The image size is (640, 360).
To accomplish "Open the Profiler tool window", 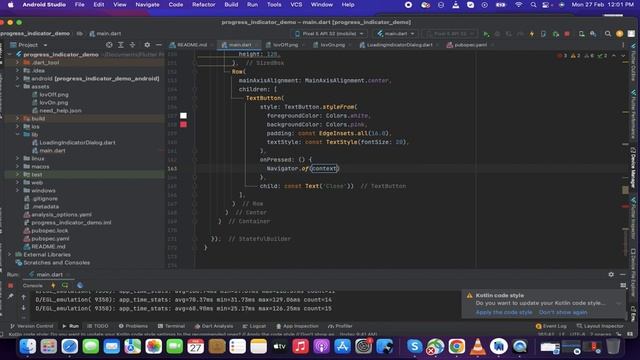I will click(340, 326).
